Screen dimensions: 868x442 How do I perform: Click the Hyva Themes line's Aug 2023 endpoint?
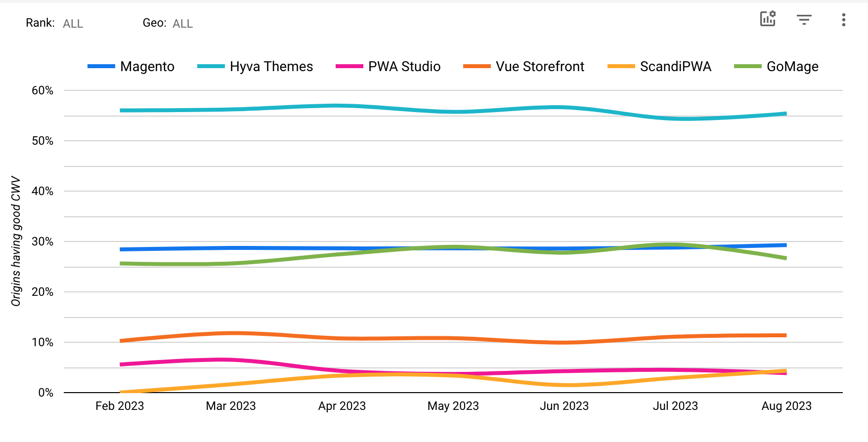tap(785, 114)
